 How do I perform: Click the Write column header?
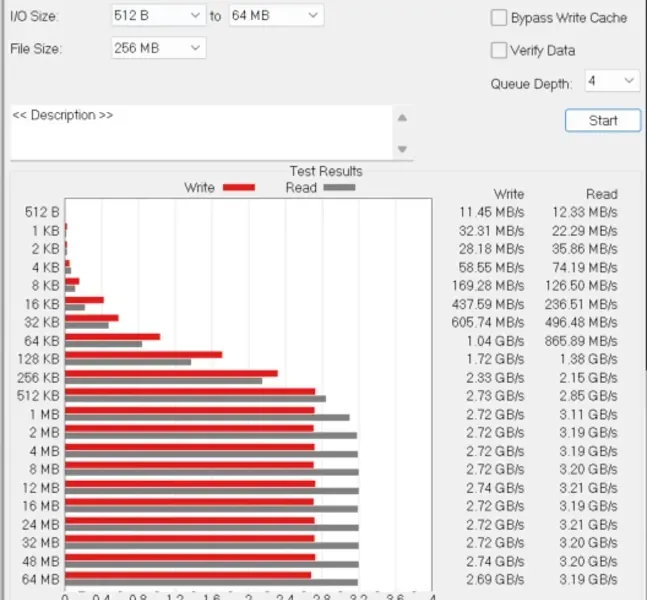tap(509, 194)
